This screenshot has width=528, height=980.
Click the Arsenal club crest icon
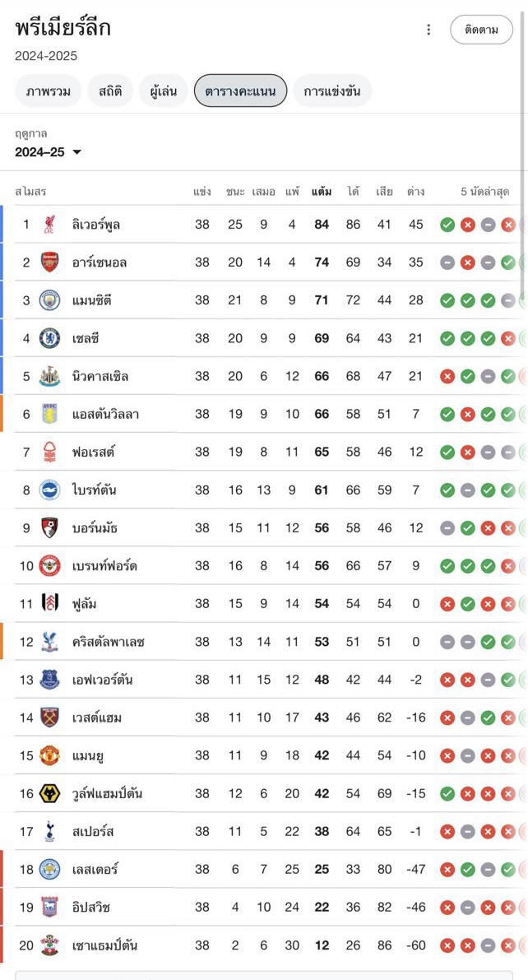point(50,262)
